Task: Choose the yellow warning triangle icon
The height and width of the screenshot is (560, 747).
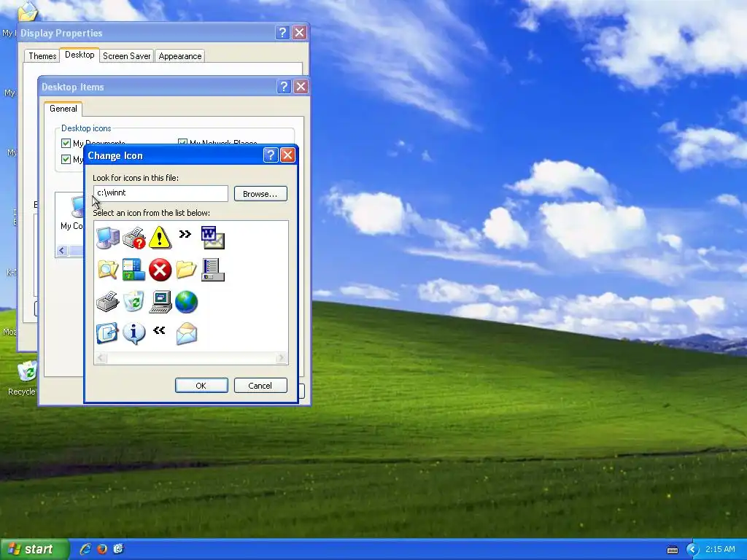Action: point(160,237)
